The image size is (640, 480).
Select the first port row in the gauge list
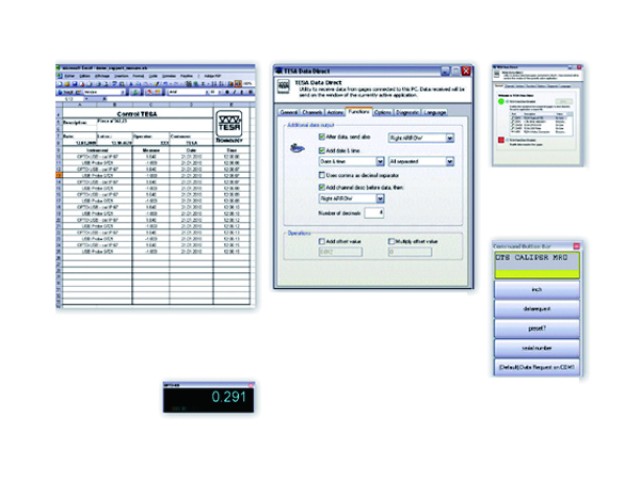[541, 118]
